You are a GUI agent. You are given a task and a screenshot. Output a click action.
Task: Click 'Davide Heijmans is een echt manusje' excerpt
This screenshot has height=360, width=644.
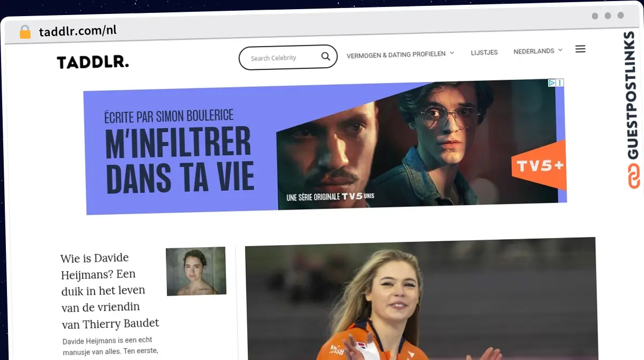[109, 346]
